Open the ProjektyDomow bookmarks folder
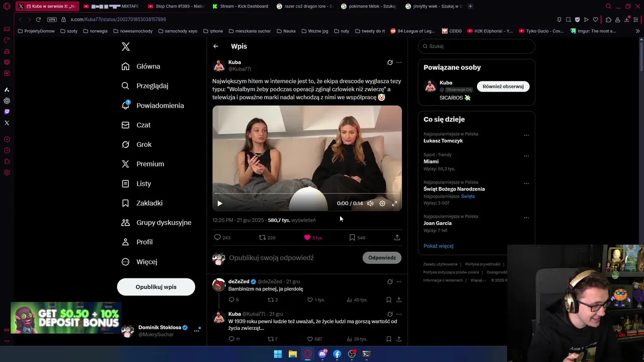 click(x=36, y=31)
